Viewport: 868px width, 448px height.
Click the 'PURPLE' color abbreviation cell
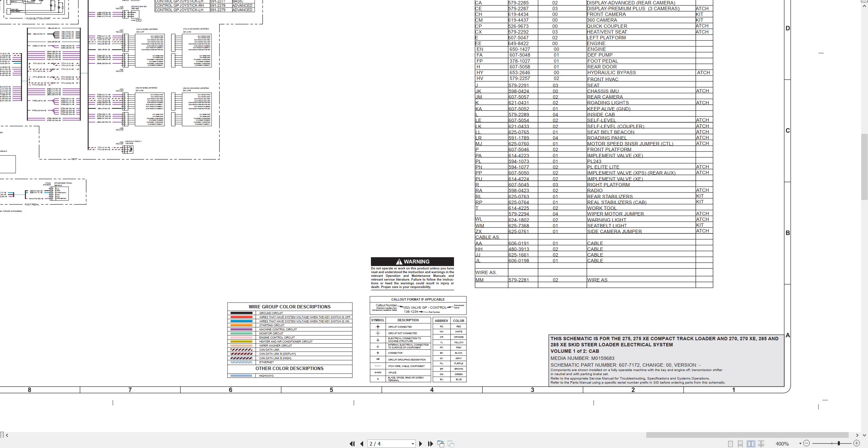458,363
